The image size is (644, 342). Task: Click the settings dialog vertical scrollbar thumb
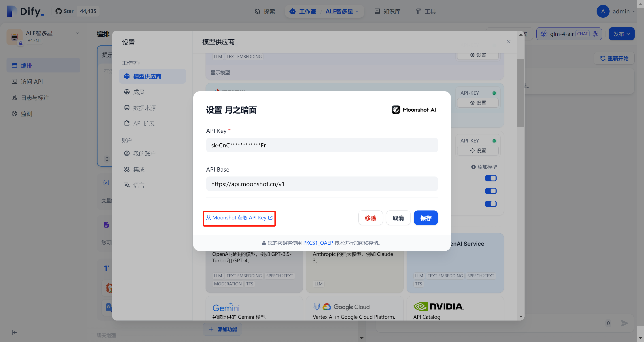coord(521,93)
